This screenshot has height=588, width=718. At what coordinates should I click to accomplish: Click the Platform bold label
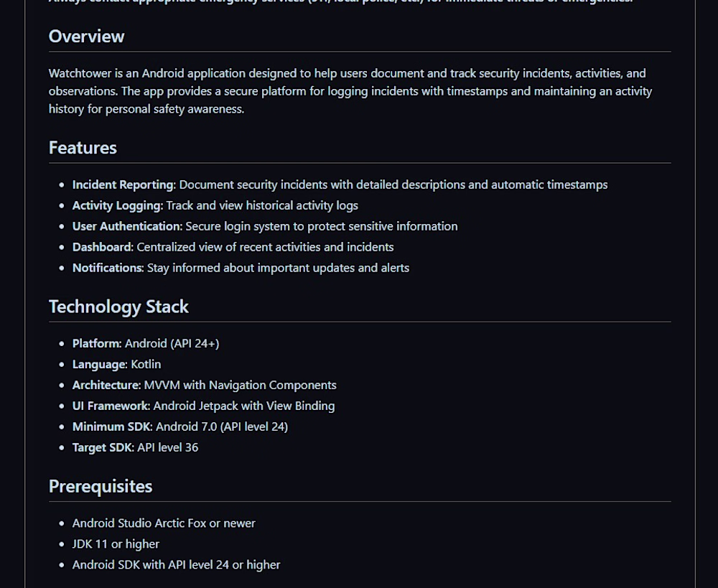tap(97, 343)
